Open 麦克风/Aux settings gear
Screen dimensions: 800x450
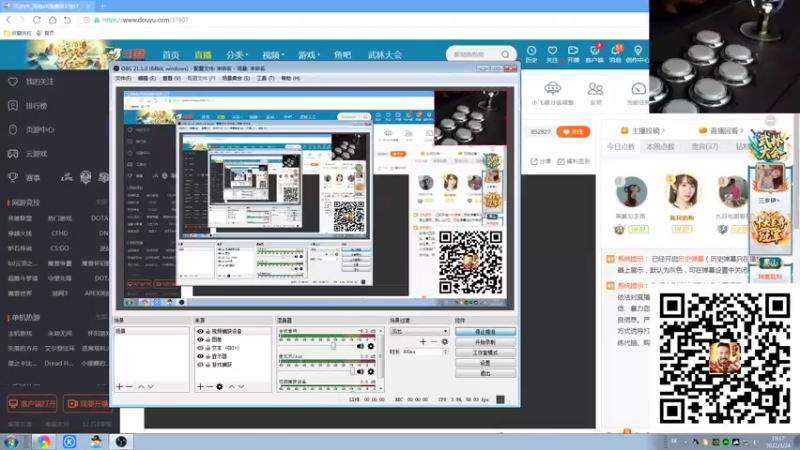[x=371, y=371]
